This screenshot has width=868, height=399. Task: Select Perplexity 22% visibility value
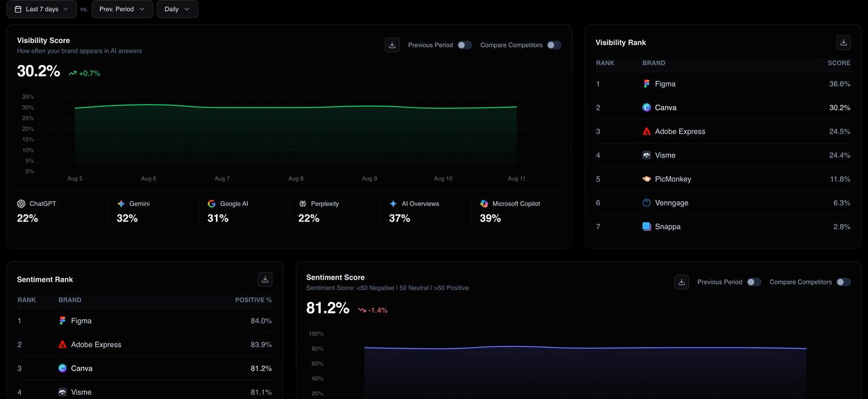pyautogui.click(x=309, y=219)
